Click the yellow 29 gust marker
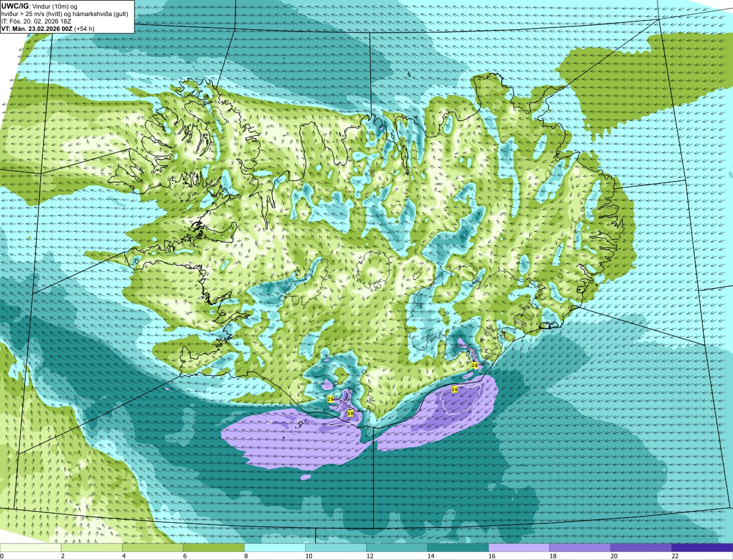This screenshot has height=560, width=733. (330, 399)
